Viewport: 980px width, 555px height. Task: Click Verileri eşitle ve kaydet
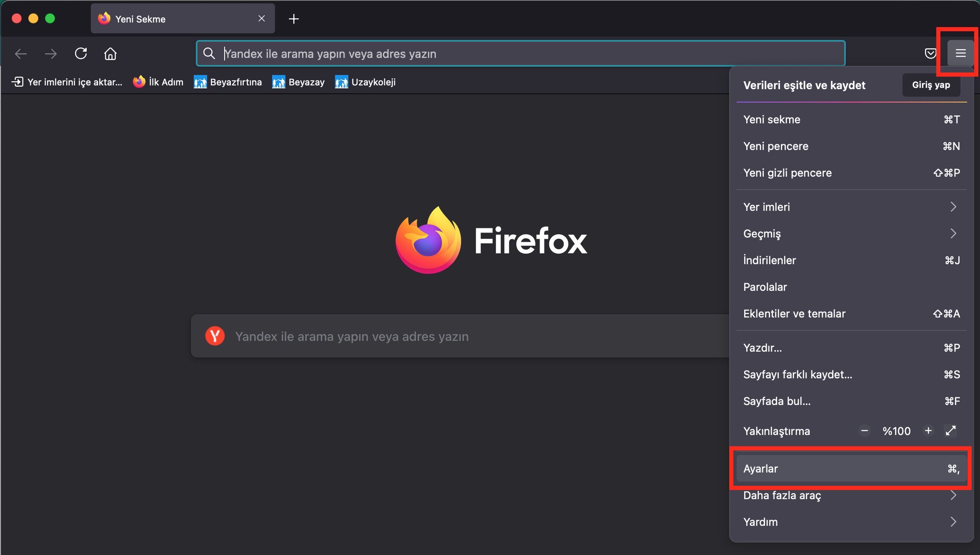804,85
